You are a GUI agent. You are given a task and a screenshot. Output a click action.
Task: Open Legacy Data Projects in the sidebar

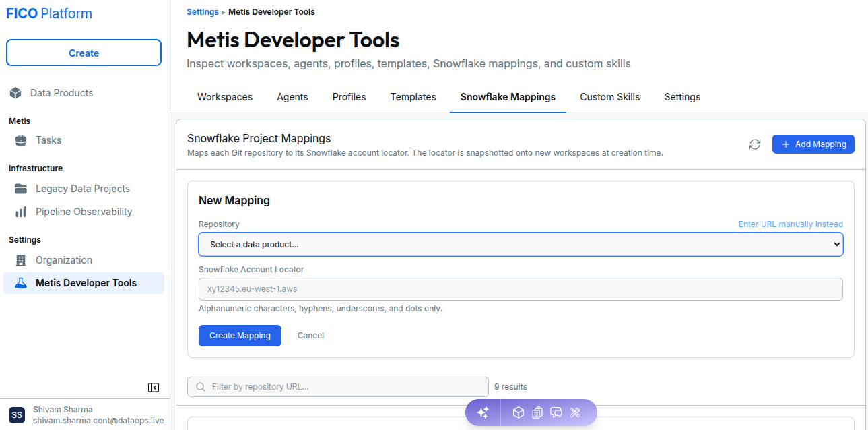coord(84,189)
